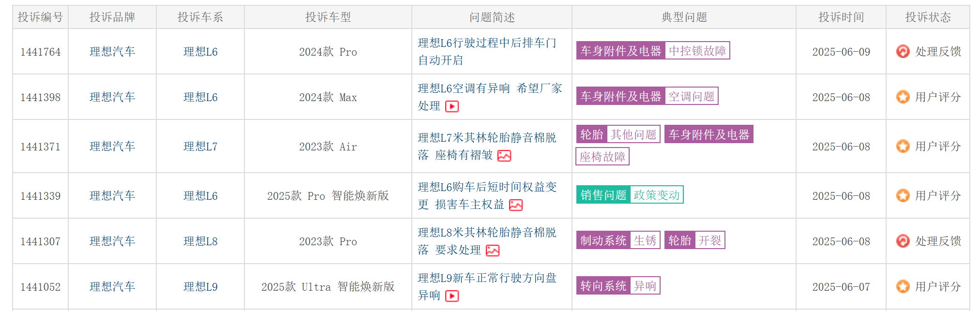
Task: Click the image icon in the 1441307 complaint description
Action: click(x=493, y=251)
